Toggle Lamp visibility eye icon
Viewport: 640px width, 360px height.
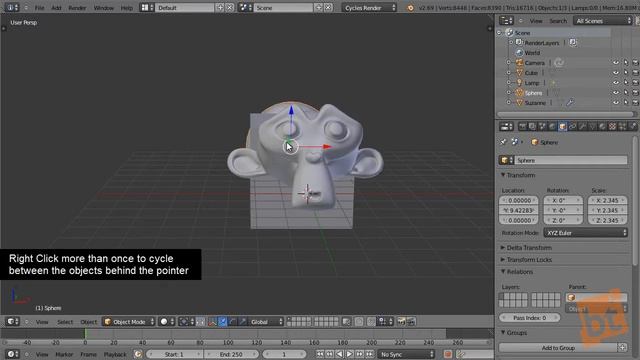coord(616,82)
